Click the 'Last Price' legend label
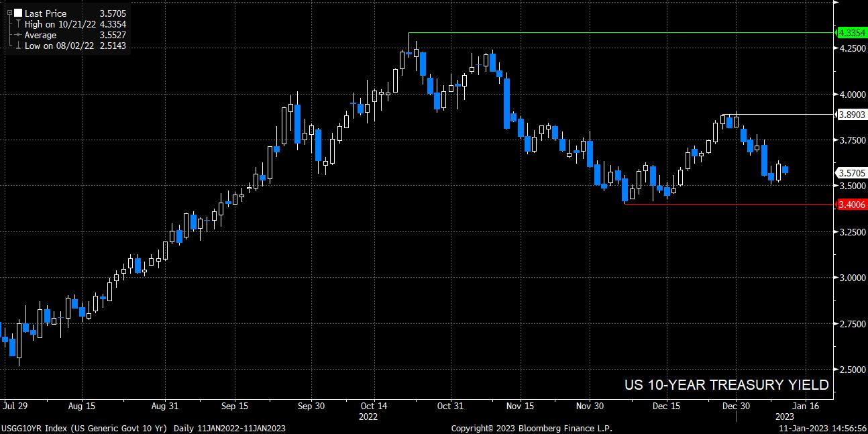Image resolution: width=868 pixels, height=434 pixels. (46, 13)
